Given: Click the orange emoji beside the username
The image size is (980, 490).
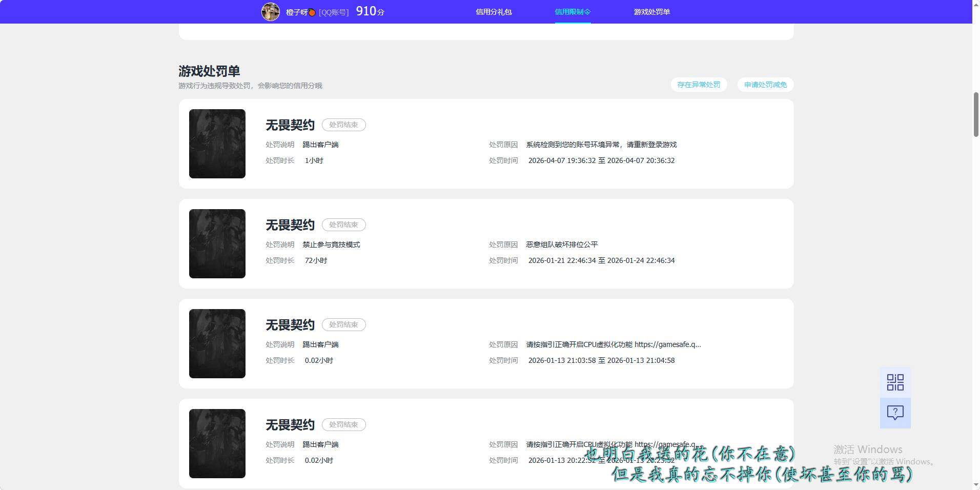Looking at the screenshot, I should (x=312, y=12).
